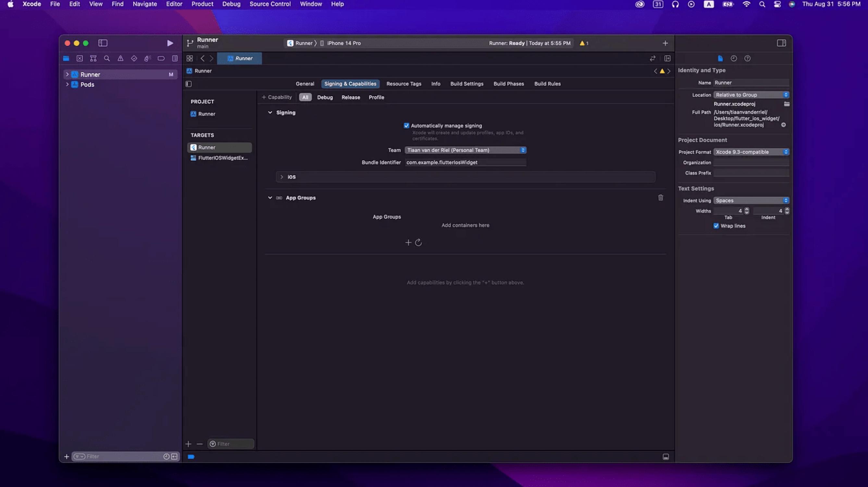Viewport: 868px width, 487px height.
Task: Open the Issue navigator warning icon
Action: click(x=120, y=58)
